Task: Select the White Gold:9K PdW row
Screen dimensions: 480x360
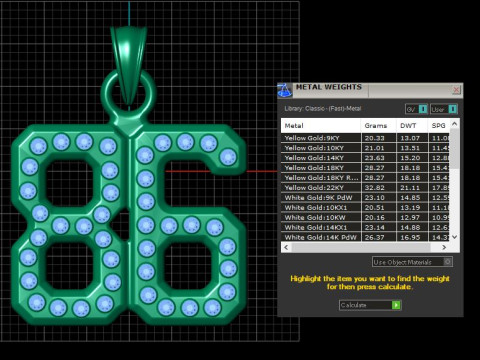Action: 366,198
